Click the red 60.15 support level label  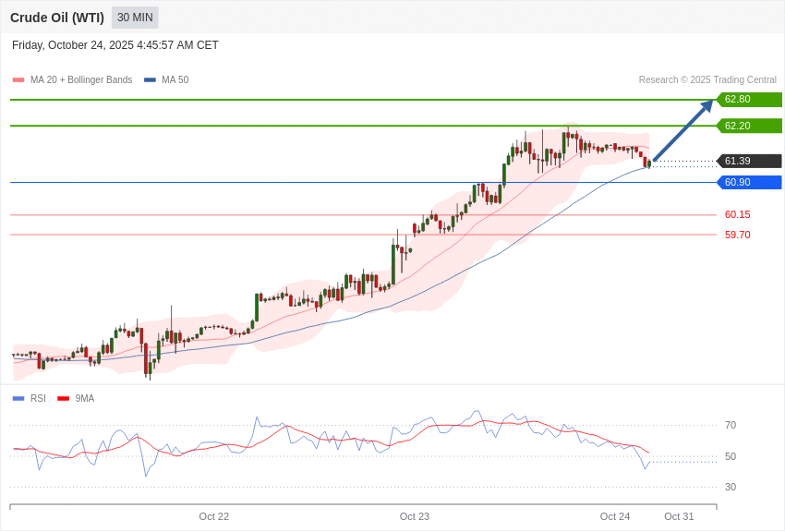737,214
